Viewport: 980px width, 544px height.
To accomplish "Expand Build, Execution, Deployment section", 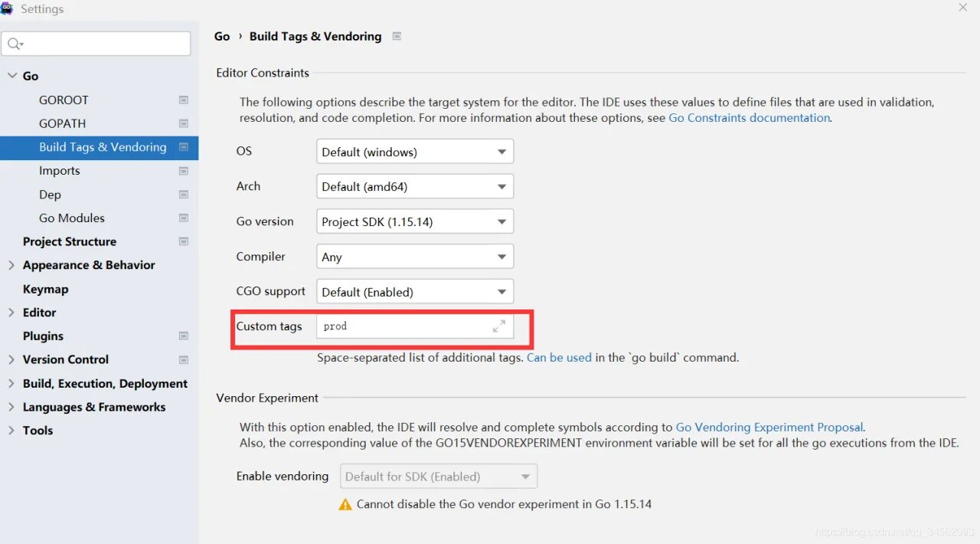I will 11,383.
